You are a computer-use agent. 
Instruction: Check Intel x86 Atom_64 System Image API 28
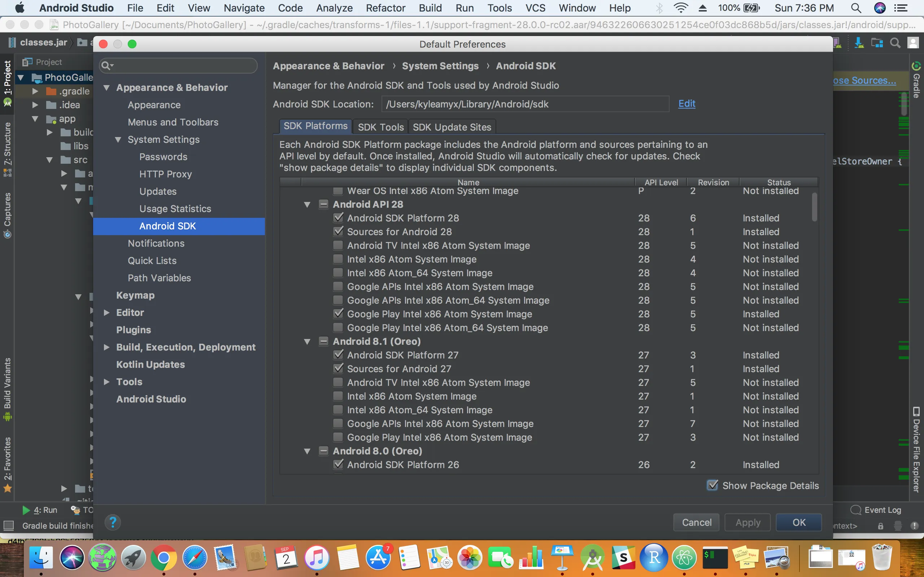pos(338,273)
